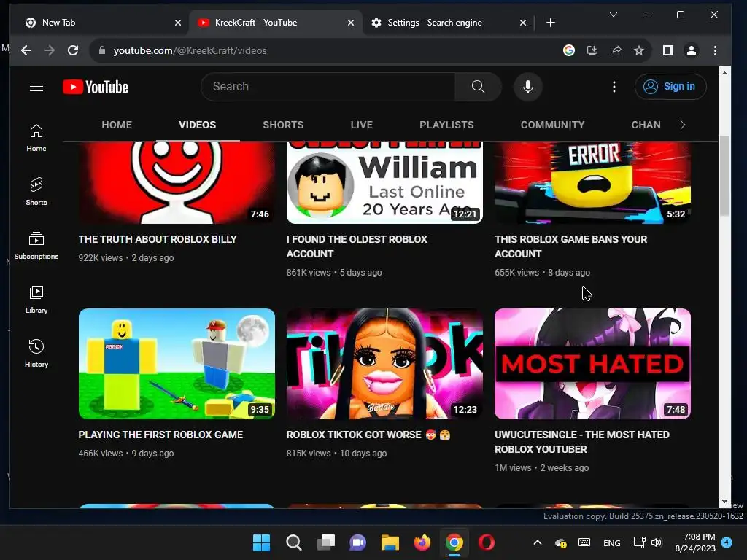Switch to the SHORTS channel tab
Screen dimensions: 747x560
pos(283,125)
